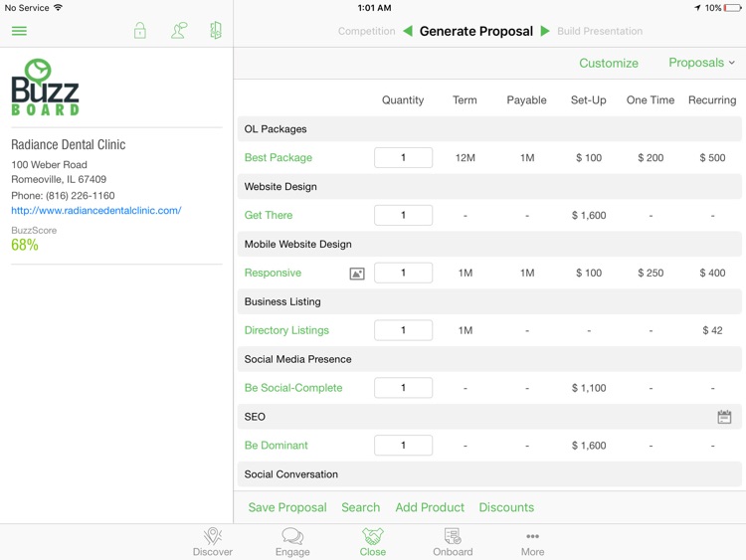Tap the location arrow in status bar
Image resolution: width=746 pixels, height=560 pixels.
click(x=697, y=8)
